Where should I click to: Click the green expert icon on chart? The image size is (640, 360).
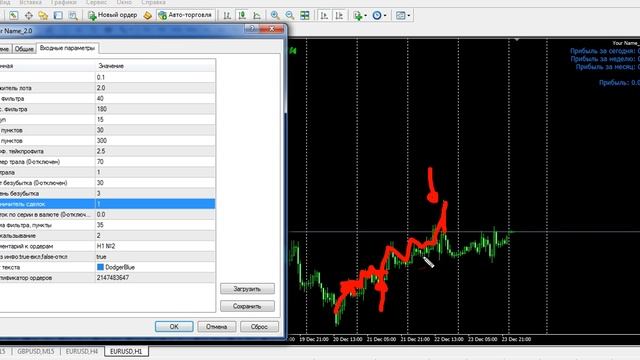click(293, 51)
